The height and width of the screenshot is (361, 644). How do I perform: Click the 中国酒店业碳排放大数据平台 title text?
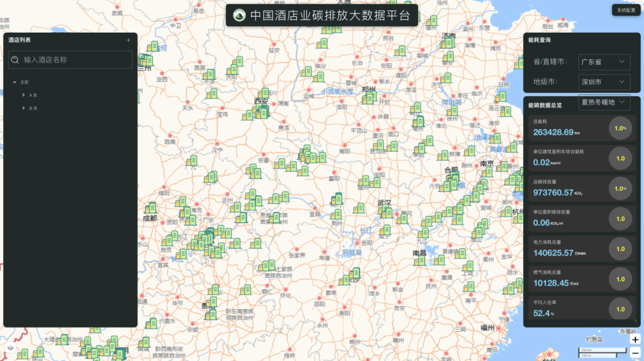[x=330, y=15]
